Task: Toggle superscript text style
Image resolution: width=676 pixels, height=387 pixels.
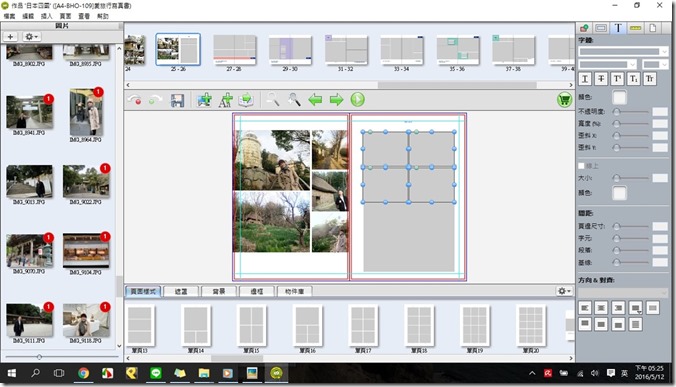Action: [617, 79]
